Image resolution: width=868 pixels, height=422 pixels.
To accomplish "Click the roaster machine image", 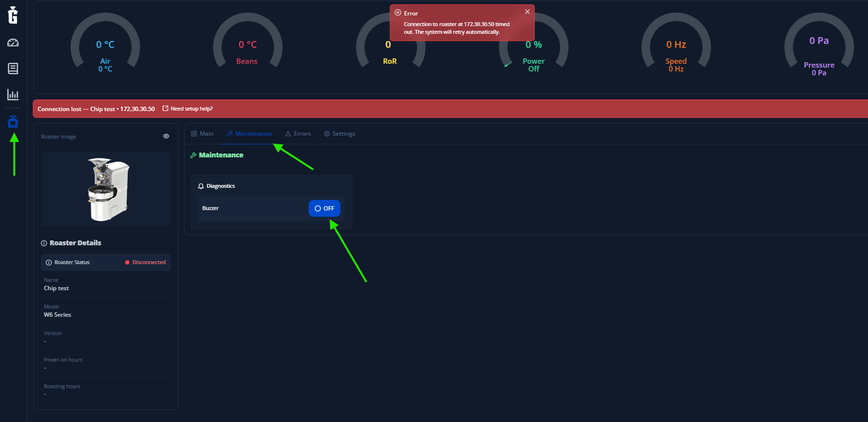I will point(107,189).
